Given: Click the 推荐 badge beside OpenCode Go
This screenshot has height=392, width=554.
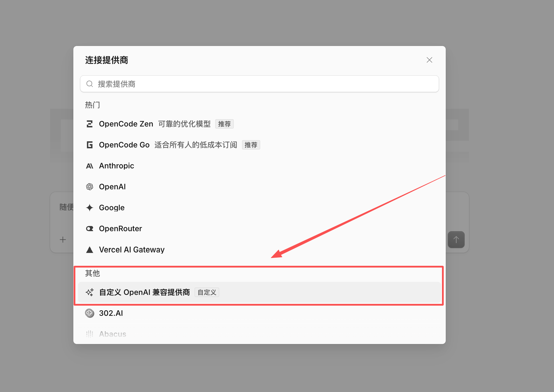Looking at the screenshot, I should [x=251, y=145].
